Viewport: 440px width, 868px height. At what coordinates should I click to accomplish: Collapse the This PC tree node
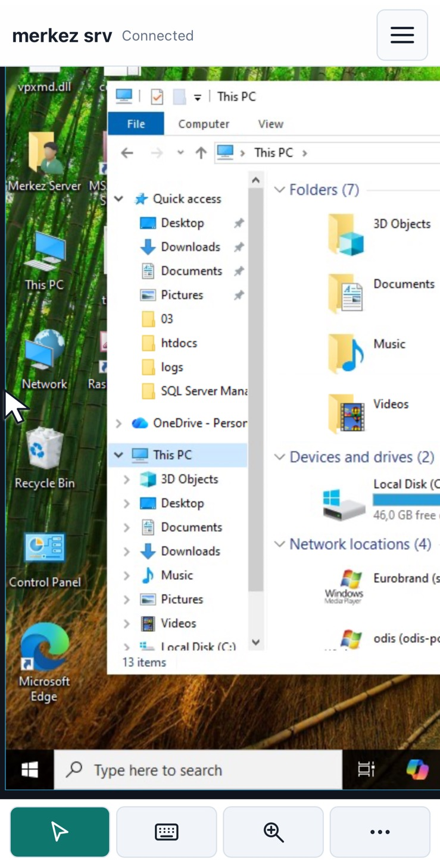(118, 455)
